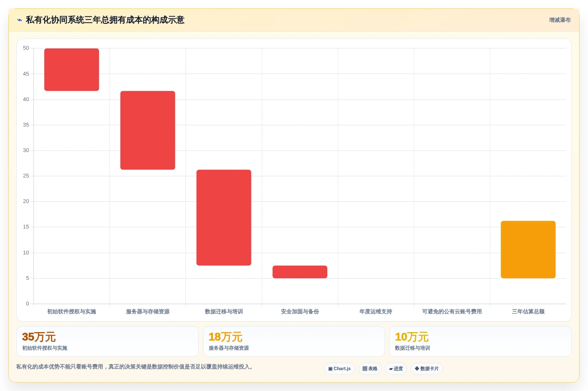Click the 初始软件授权与实施 caption in first card

(x=45, y=348)
